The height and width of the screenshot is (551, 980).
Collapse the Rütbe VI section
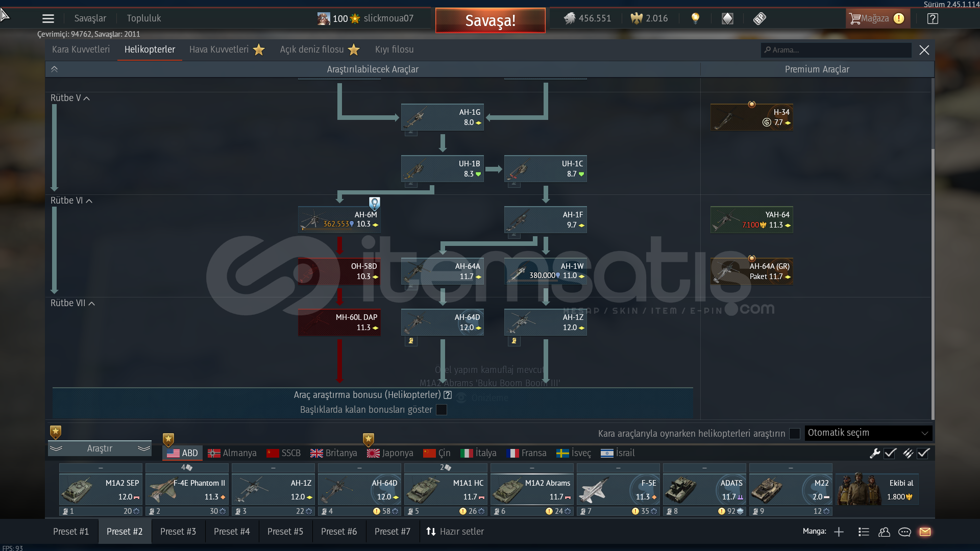(71, 201)
